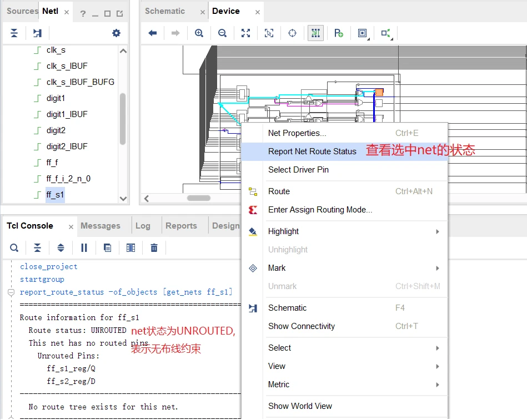This screenshot has width=527, height=420.
Task: Click the Device view horizontal scrollbar thumb
Action: click(x=199, y=198)
